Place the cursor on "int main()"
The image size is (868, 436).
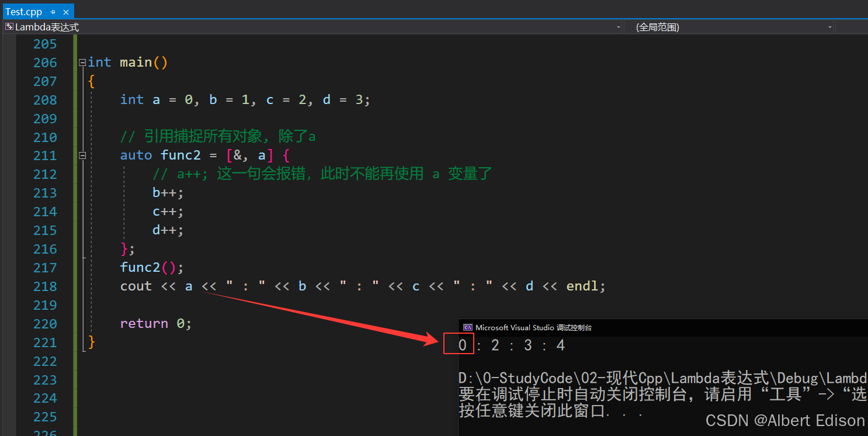(x=128, y=63)
